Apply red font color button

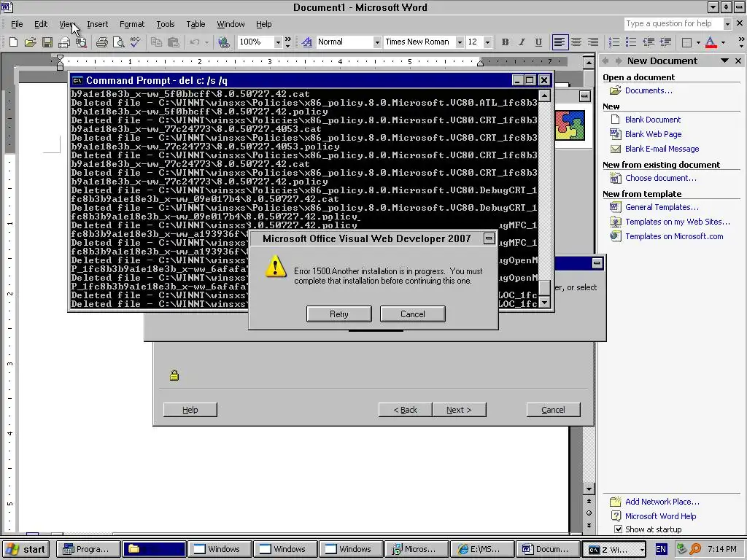point(711,42)
